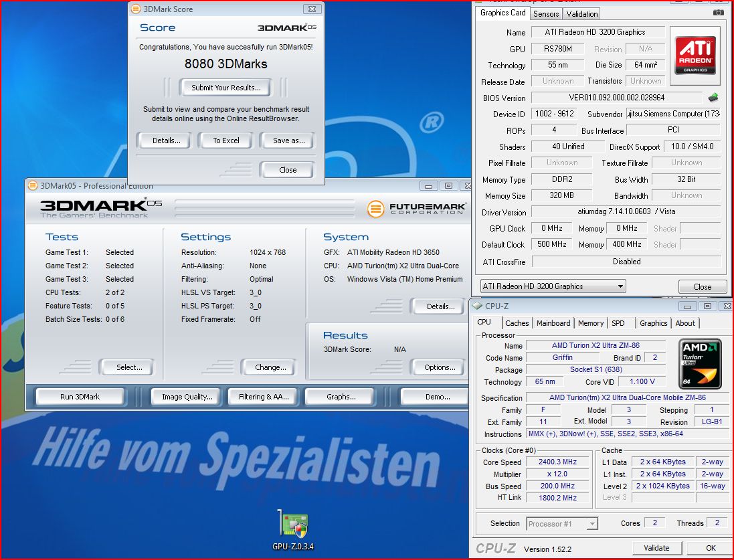Image resolution: width=734 pixels, height=560 pixels.
Task: Click the ATI Radeon logo in GPU-Z
Action: (x=695, y=56)
